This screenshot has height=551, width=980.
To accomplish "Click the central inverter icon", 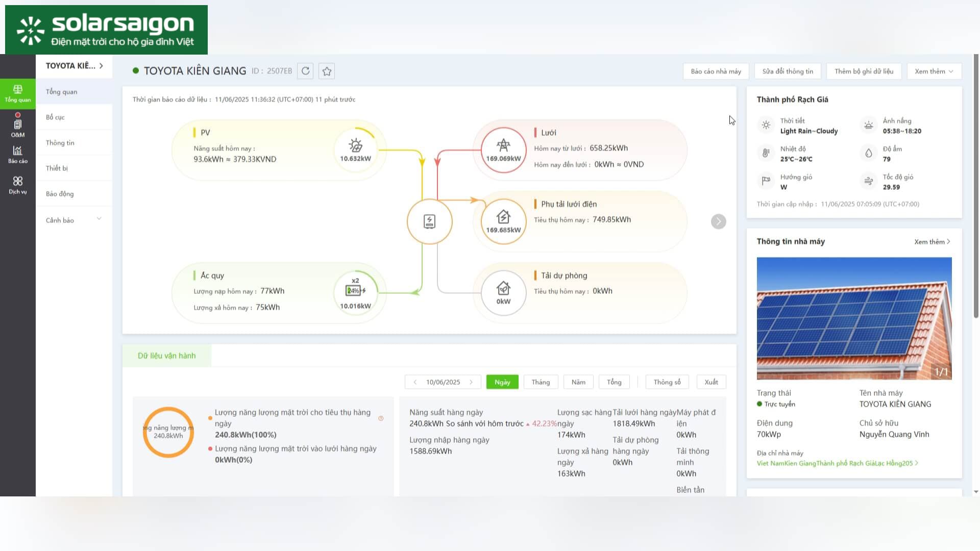I will coord(429,221).
